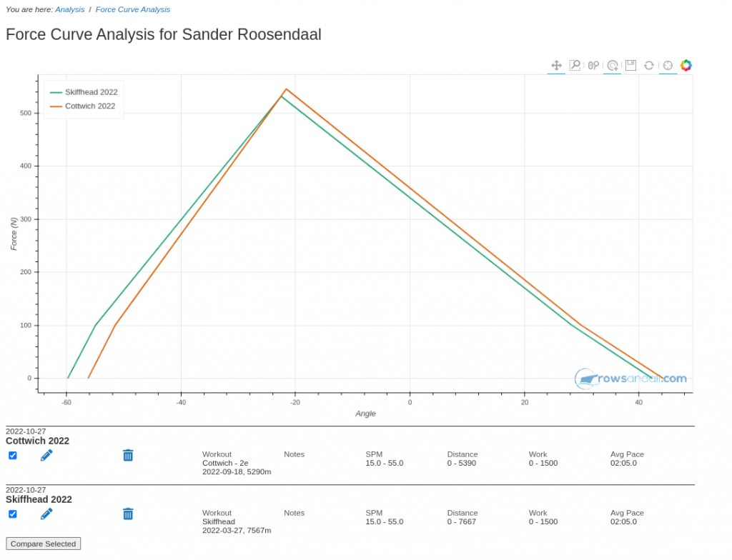Edit the Skiffhead 2022 entry with the pencil
This screenshot has width=732, height=560.
tap(46, 514)
